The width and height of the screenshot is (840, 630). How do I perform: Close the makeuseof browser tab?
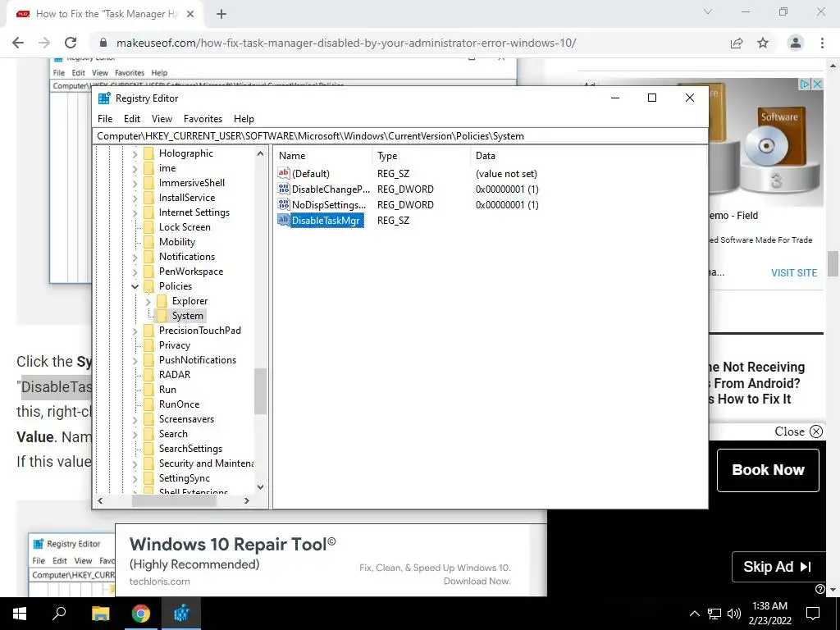coord(190,14)
